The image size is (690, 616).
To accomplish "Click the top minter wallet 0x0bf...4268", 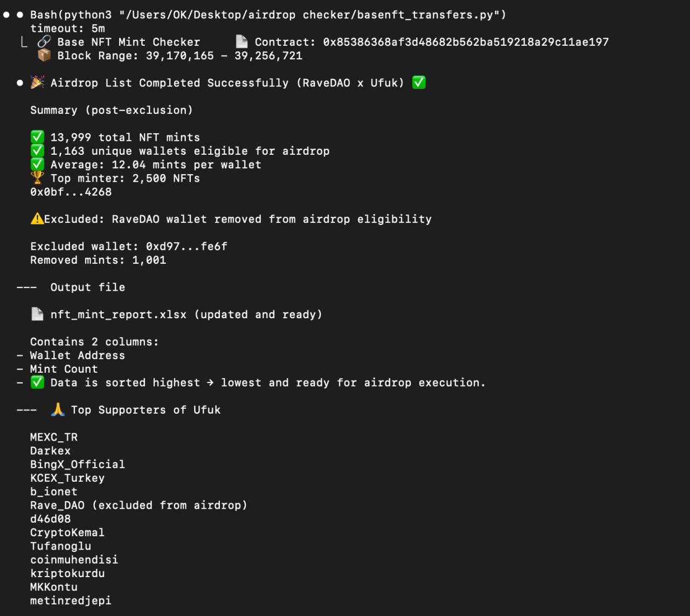I will click(x=71, y=192).
